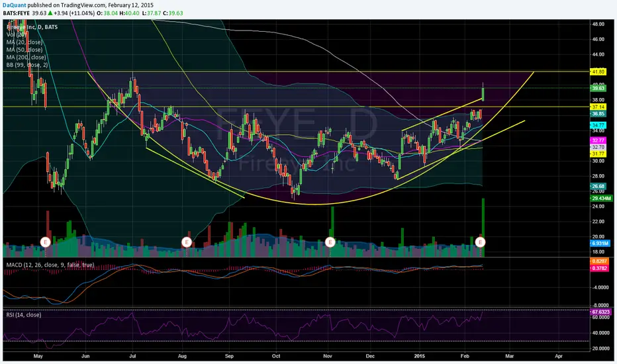Click the blue 6.931M volume average label
The image size is (617, 364).
(600, 243)
